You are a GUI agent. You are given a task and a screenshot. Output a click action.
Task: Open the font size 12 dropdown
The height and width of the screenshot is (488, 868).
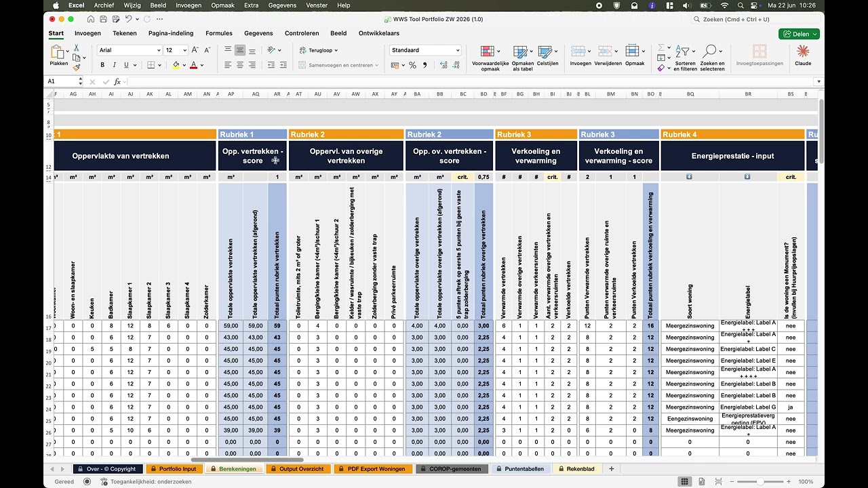(185, 50)
